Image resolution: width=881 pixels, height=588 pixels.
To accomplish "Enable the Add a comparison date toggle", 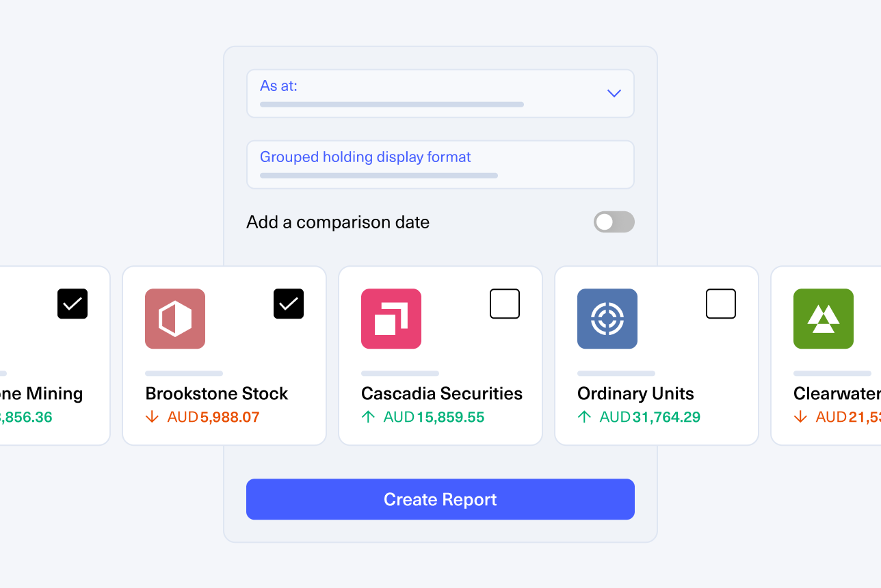I will click(614, 222).
